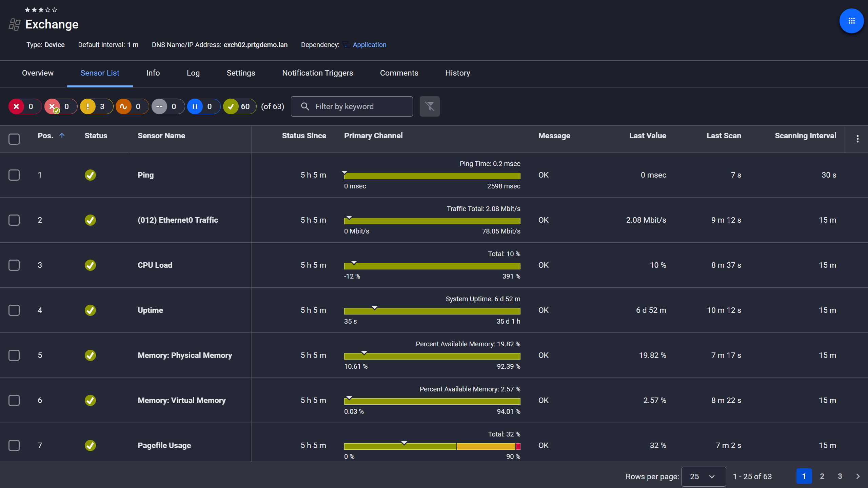Sort by Last Scan column header
Viewport: 868px width, 488px height.
[x=724, y=136]
